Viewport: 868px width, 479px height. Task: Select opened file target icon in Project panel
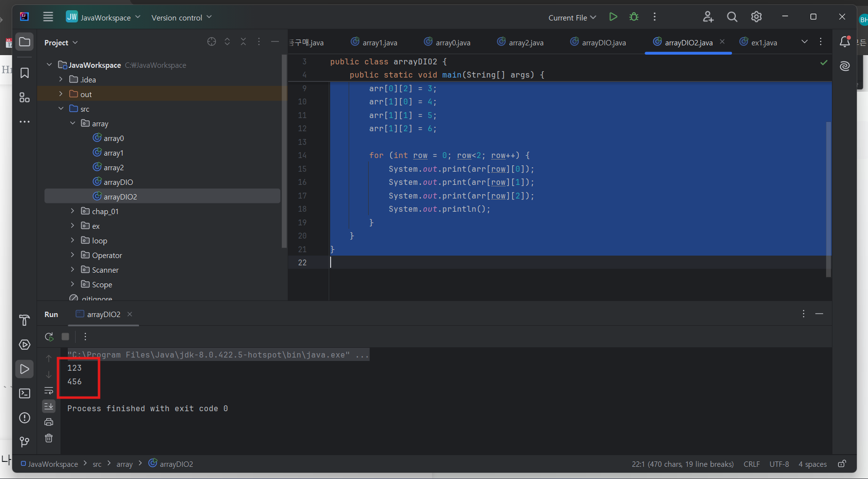(x=212, y=42)
